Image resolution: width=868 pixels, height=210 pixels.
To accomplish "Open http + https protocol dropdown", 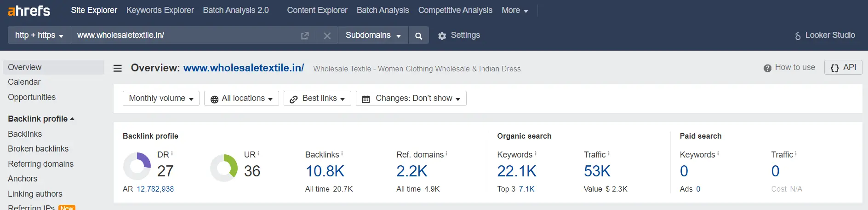I will (x=39, y=35).
